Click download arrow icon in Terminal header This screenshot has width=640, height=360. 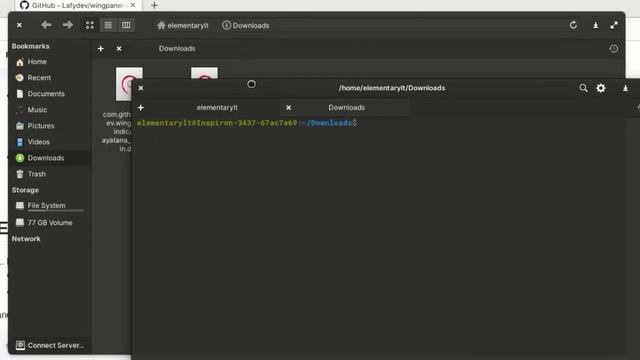(625, 88)
